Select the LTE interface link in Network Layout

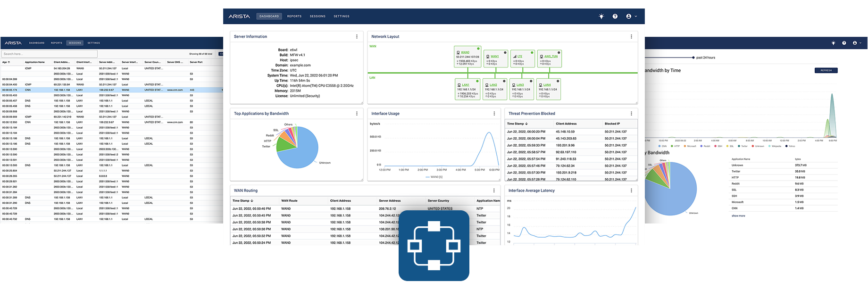click(520, 56)
